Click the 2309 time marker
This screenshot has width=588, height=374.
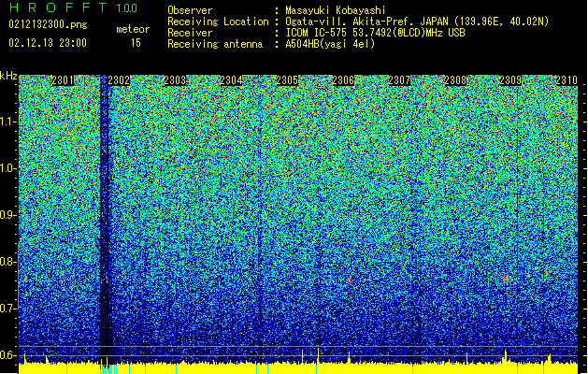510,80
